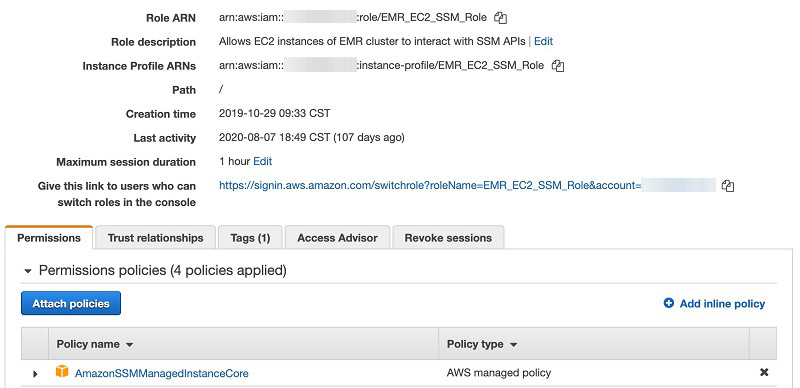
Task: Copy the switch role link icon
Action: coord(728,186)
